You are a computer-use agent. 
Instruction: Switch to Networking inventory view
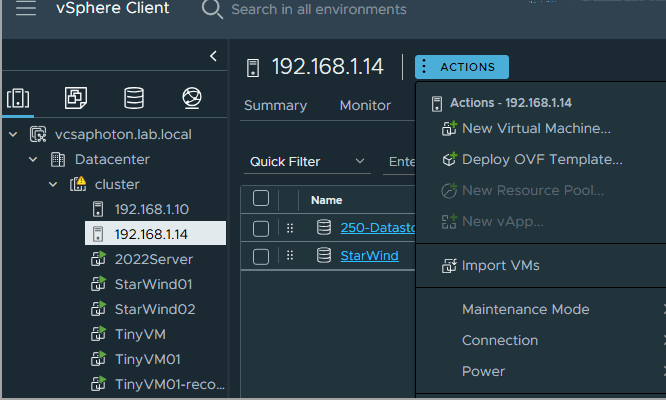[x=192, y=98]
